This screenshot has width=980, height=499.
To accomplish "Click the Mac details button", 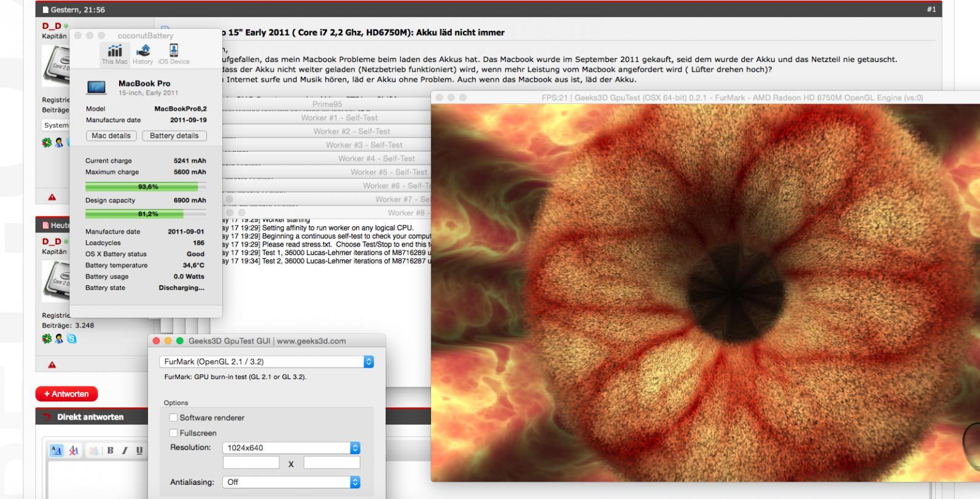I will 111,136.
